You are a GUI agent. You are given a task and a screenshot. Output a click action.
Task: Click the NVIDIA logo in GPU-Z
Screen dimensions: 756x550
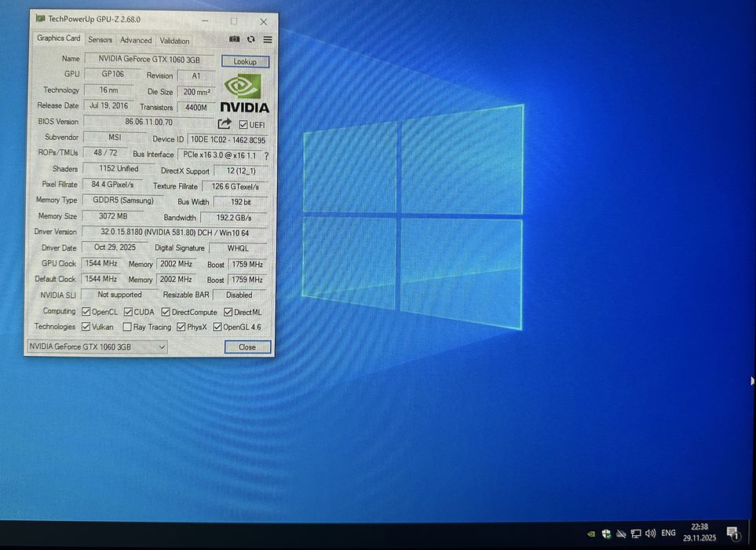[x=244, y=93]
